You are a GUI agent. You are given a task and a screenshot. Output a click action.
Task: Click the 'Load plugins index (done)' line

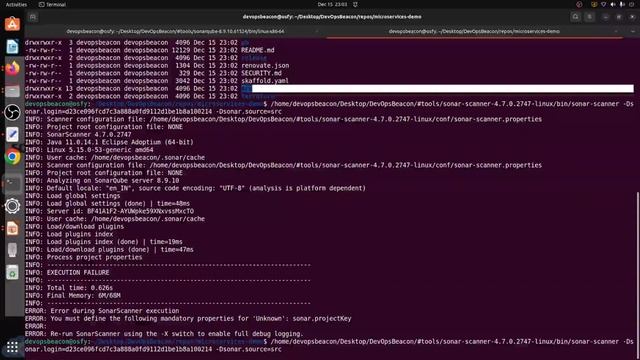pyautogui.click(x=104, y=242)
